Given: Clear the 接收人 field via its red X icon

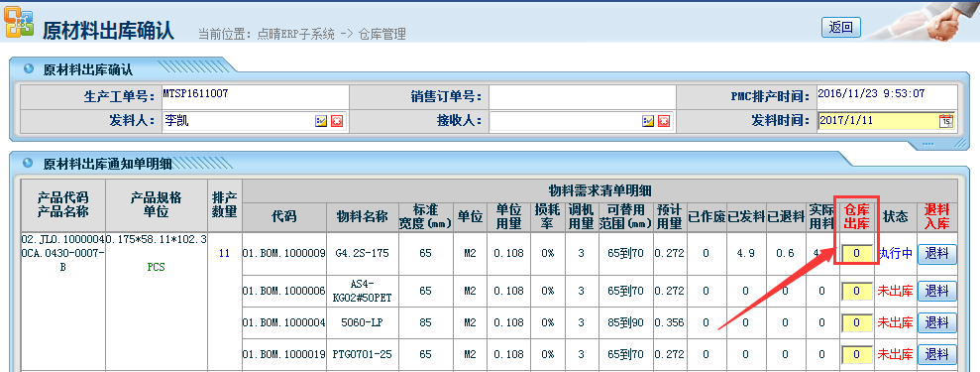Looking at the screenshot, I should tap(664, 121).
